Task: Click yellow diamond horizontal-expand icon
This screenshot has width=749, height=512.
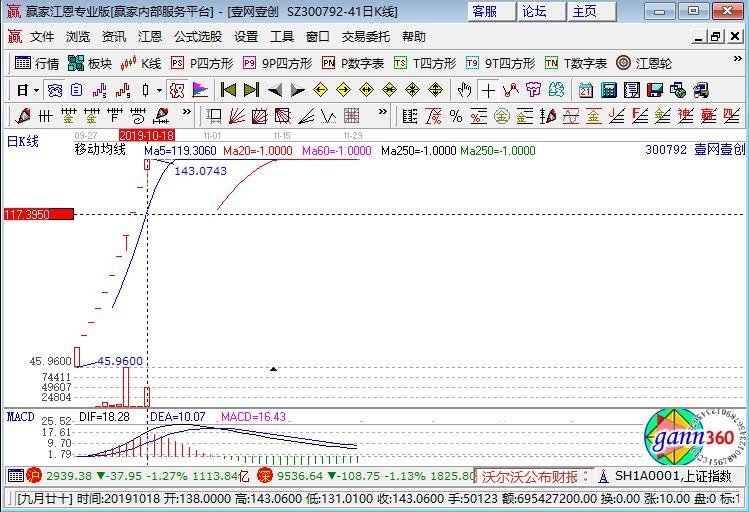Action: (x=366, y=90)
